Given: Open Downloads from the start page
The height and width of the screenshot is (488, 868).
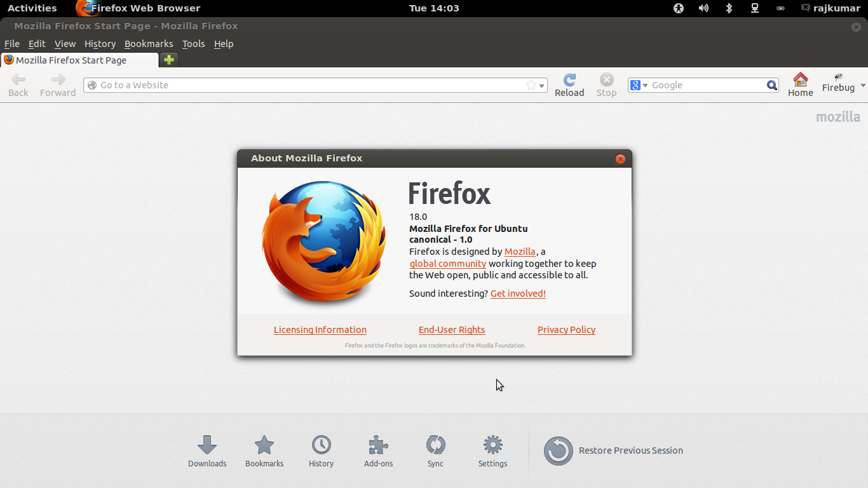Looking at the screenshot, I should tap(207, 452).
